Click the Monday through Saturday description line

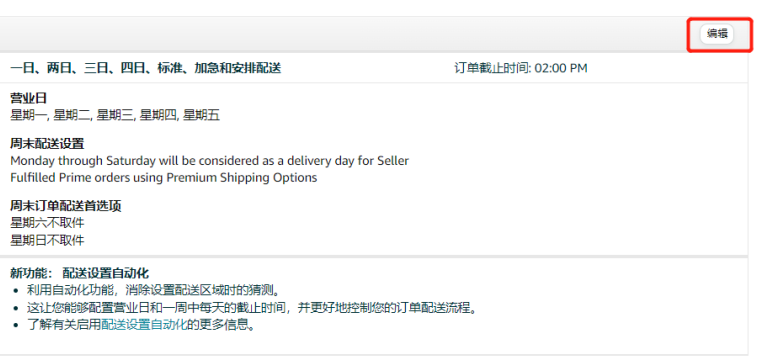(210, 161)
